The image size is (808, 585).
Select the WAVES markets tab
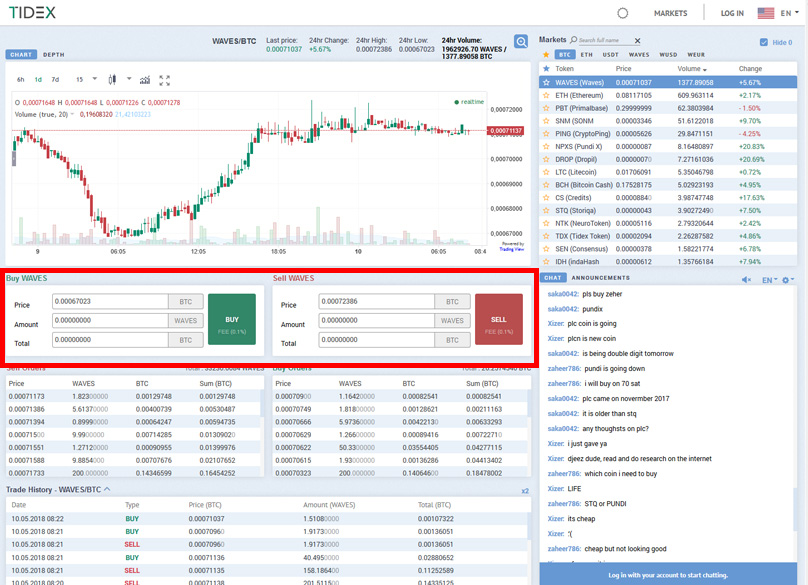click(639, 55)
